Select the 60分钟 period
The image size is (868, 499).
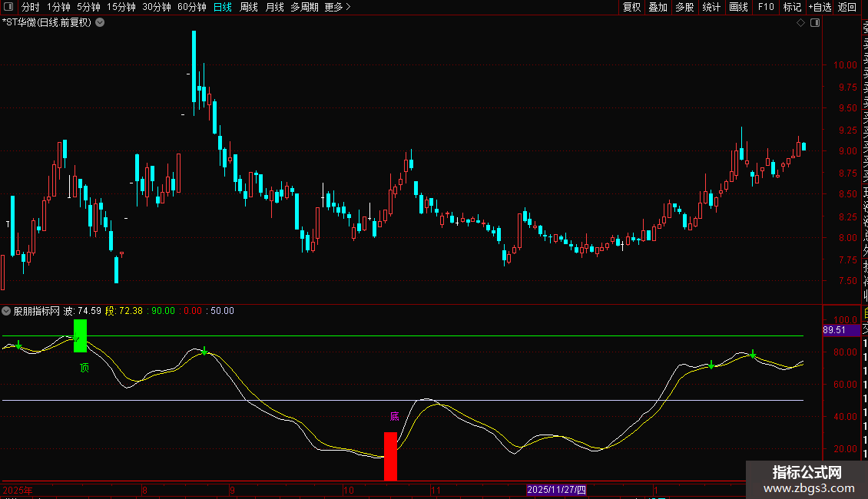click(x=192, y=7)
